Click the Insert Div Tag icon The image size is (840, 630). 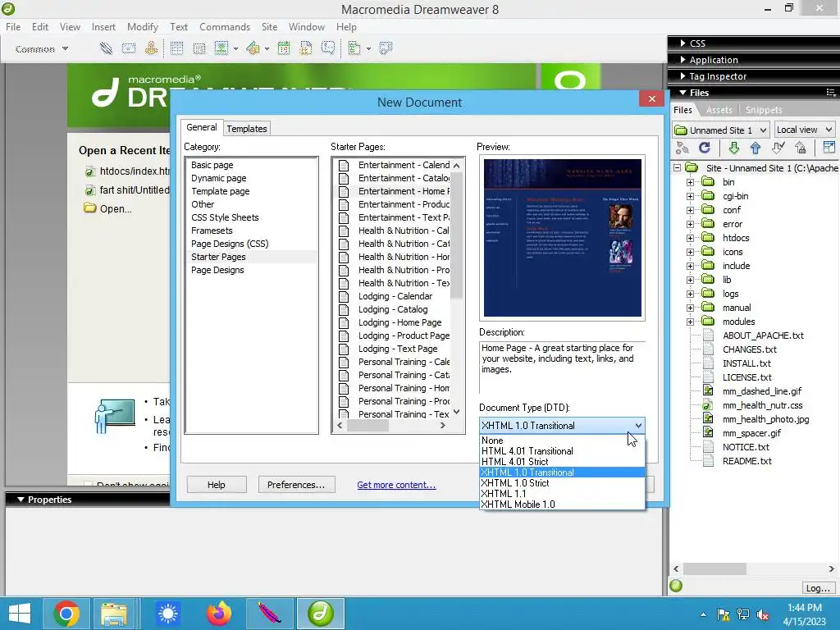[199, 48]
